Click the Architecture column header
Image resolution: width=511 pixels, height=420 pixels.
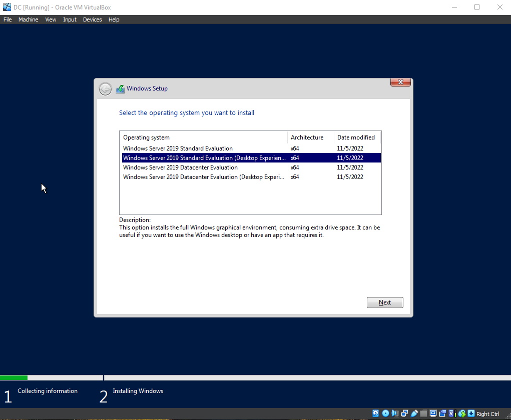[x=311, y=137]
